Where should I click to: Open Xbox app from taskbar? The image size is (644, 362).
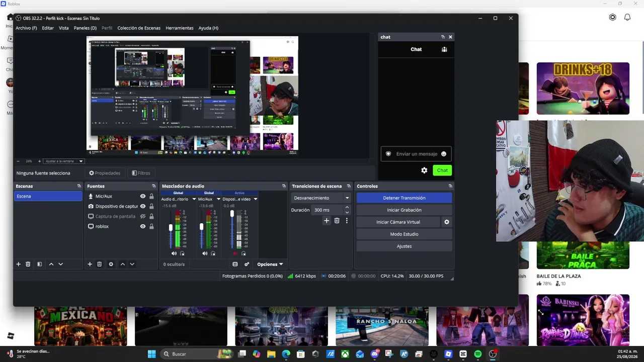coord(345,354)
